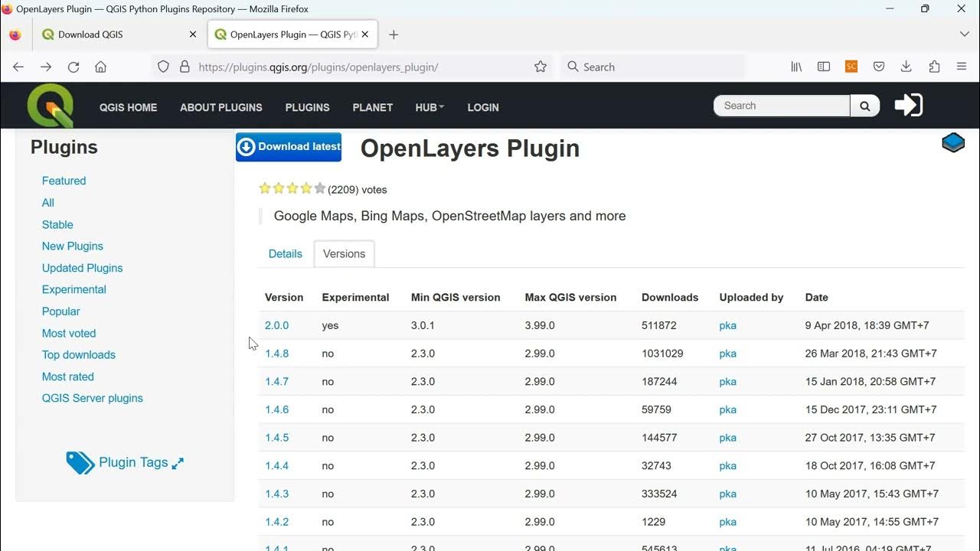Go back with browser back arrow
Viewport: 980px width, 551px height.
18,67
